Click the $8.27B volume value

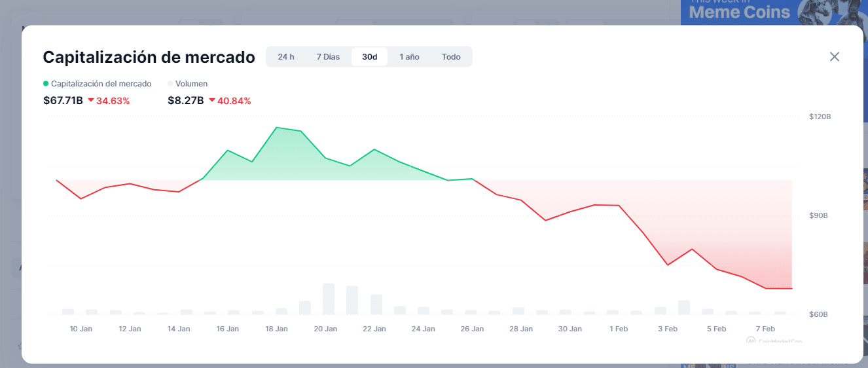click(186, 101)
